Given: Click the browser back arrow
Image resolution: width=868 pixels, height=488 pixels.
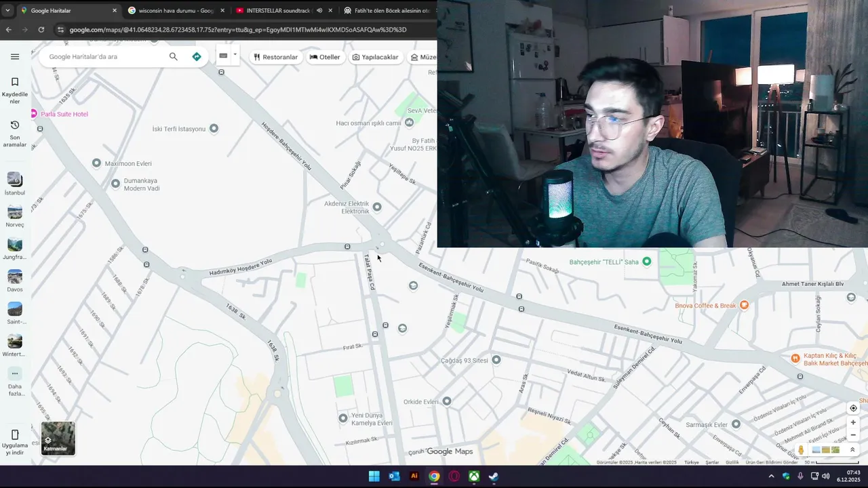Looking at the screenshot, I should coord(8,30).
